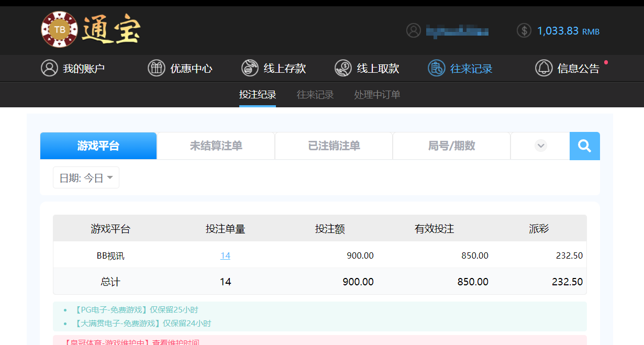Expand the 日期: 今日 date dropdown
Image resolution: width=644 pixels, height=345 pixels.
pyautogui.click(x=85, y=177)
